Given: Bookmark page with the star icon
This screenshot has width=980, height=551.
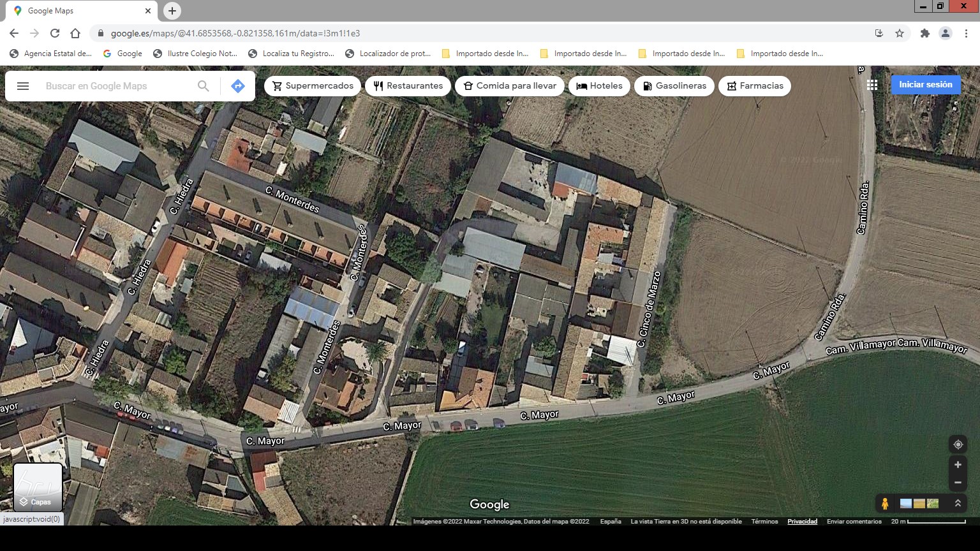Looking at the screenshot, I should (x=900, y=33).
